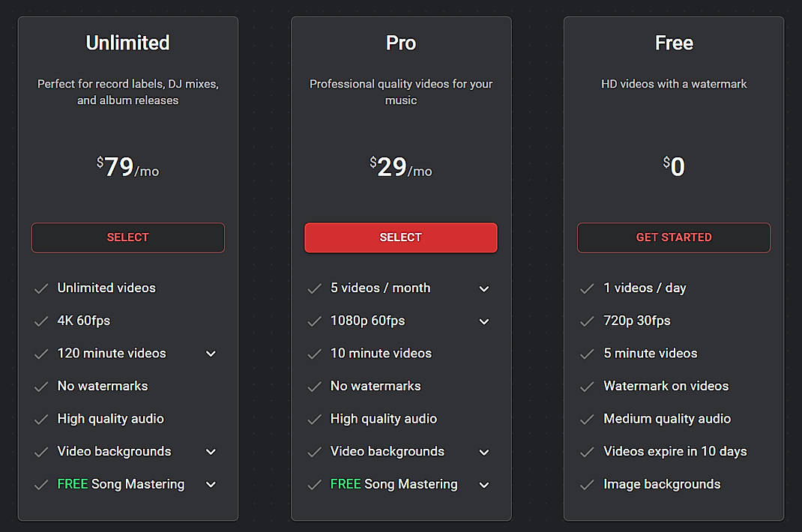Click checkmark beside 'Watermark on videos'
The width and height of the screenshot is (802, 532).
click(x=587, y=387)
